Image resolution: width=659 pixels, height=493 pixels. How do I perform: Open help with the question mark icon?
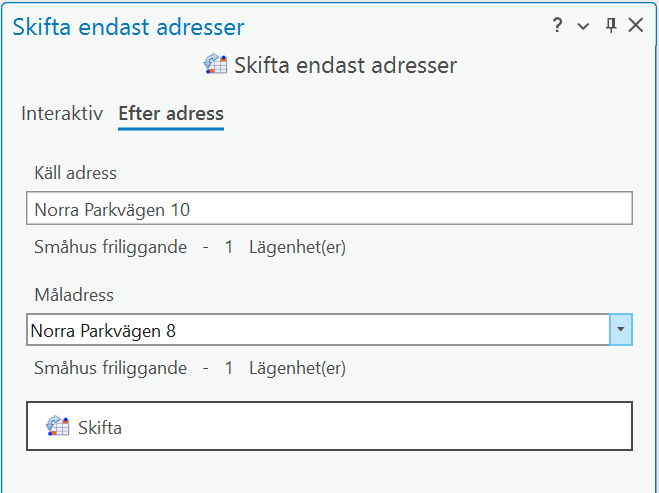(558, 26)
